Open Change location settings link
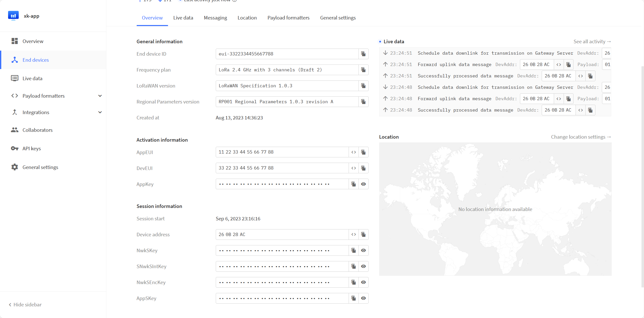This screenshot has width=644, height=318. pyautogui.click(x=581, y=137)
